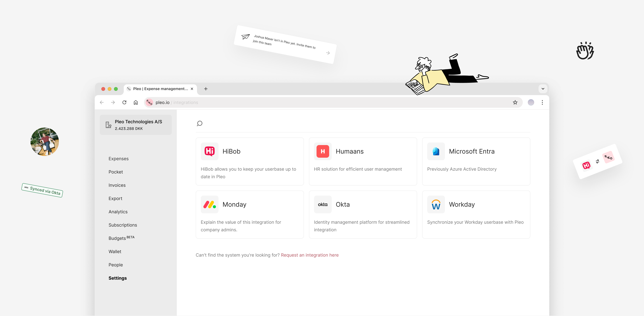Click the Pleo Technologies A/S company switcher
The width and height of the screenshot is (644, 316).
136,125
